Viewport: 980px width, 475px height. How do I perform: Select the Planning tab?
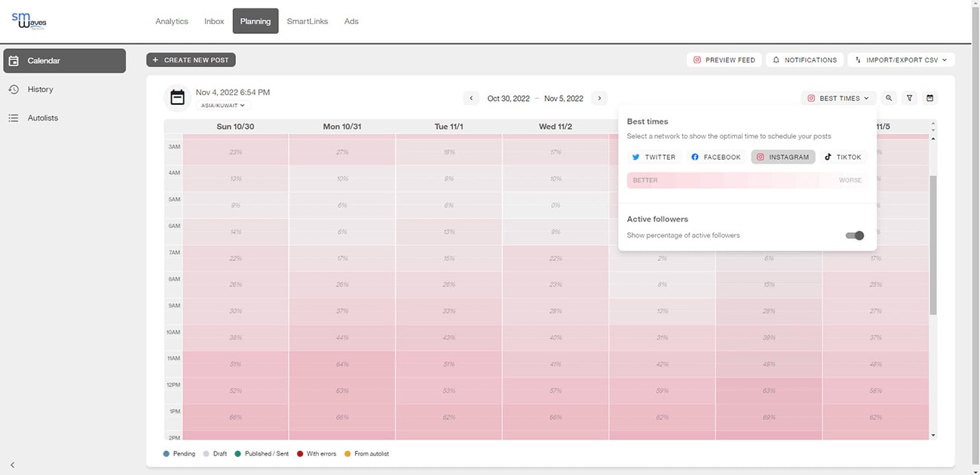point(256,21)
